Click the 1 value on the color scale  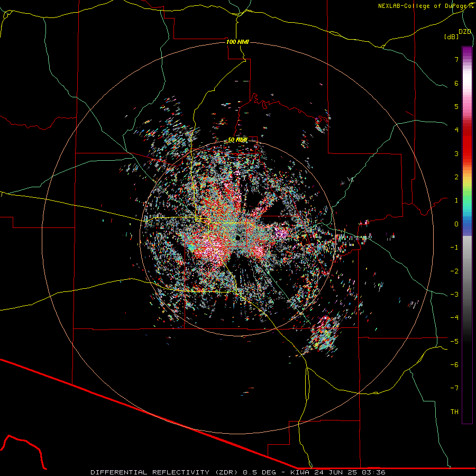pos(456,200)
